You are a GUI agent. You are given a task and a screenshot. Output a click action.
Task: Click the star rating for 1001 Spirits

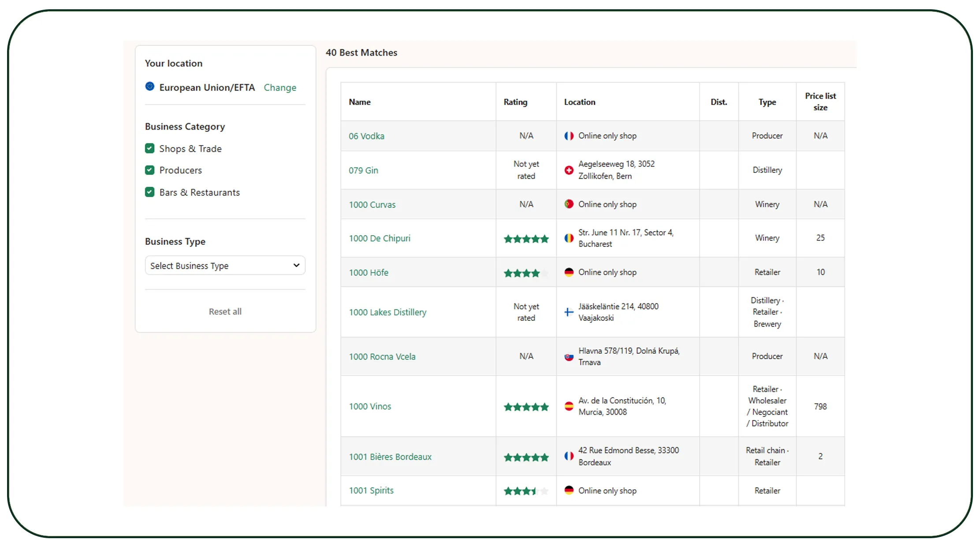coord(526,491)
